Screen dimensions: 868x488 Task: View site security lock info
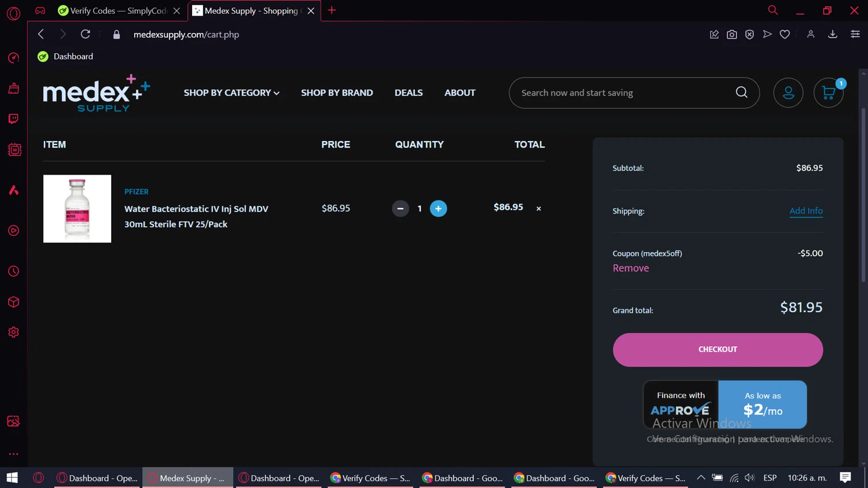(116, 35)
